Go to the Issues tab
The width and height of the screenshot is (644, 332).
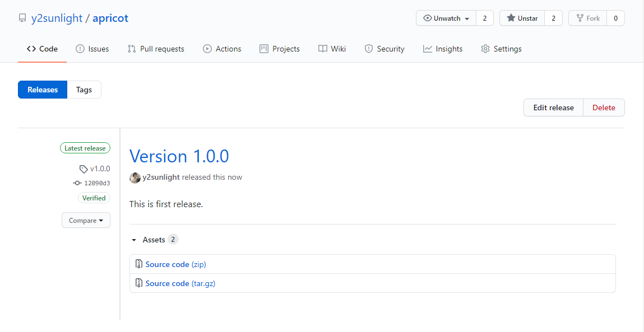92,49
